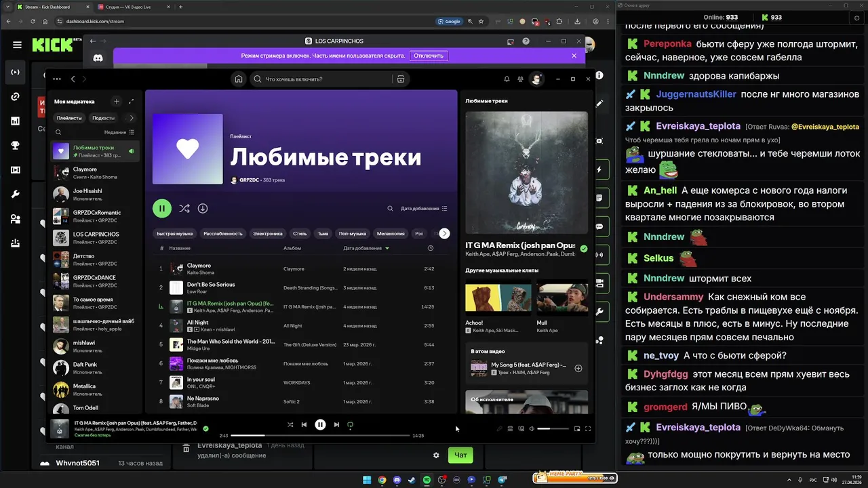Seek in the track progress bar

[x=320, y=435]
